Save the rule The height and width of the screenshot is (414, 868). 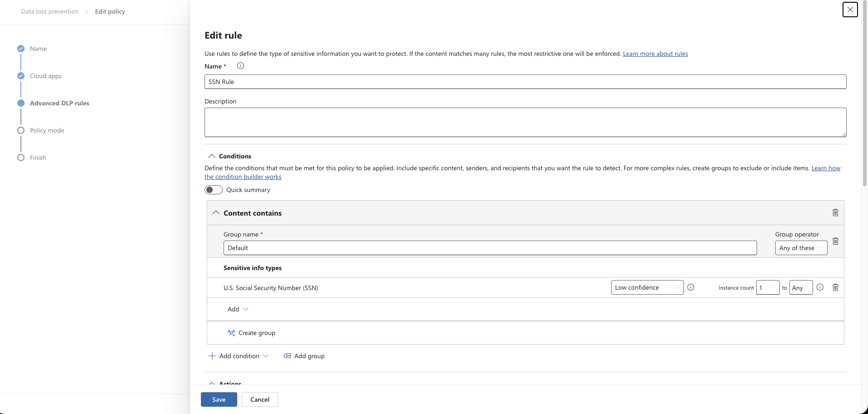(x=219, y=399)
